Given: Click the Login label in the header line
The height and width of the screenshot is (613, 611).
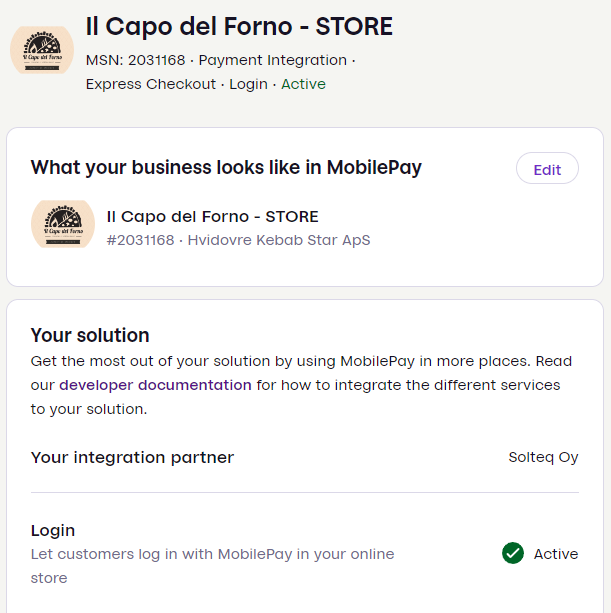Looking at the screenshot, I should coord(248,84).
